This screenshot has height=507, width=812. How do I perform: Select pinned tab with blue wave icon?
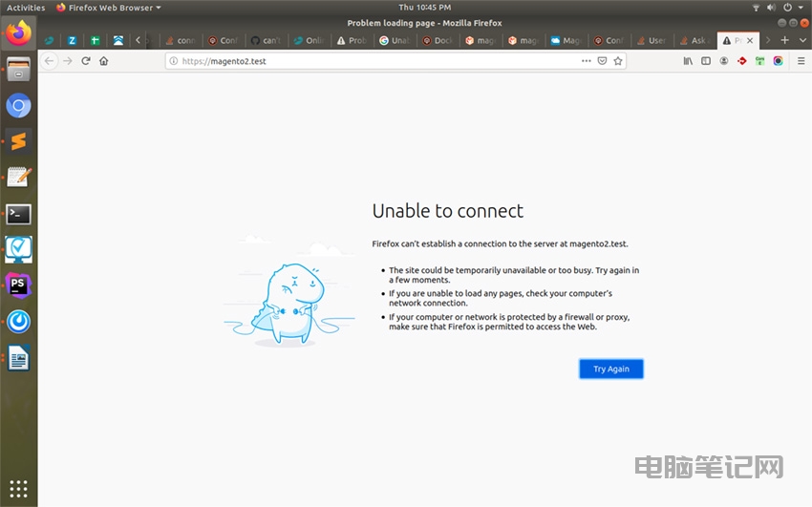tap(118, 40)
